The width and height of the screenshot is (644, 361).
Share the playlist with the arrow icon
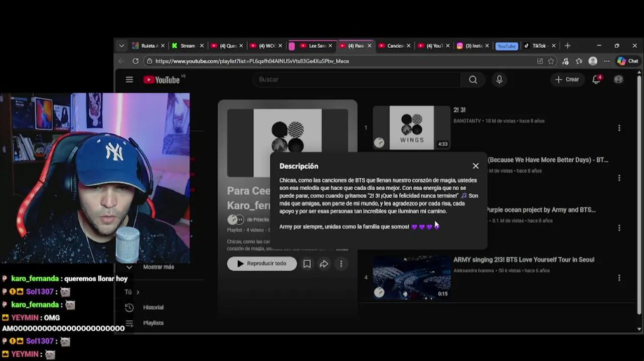point(324,264)
